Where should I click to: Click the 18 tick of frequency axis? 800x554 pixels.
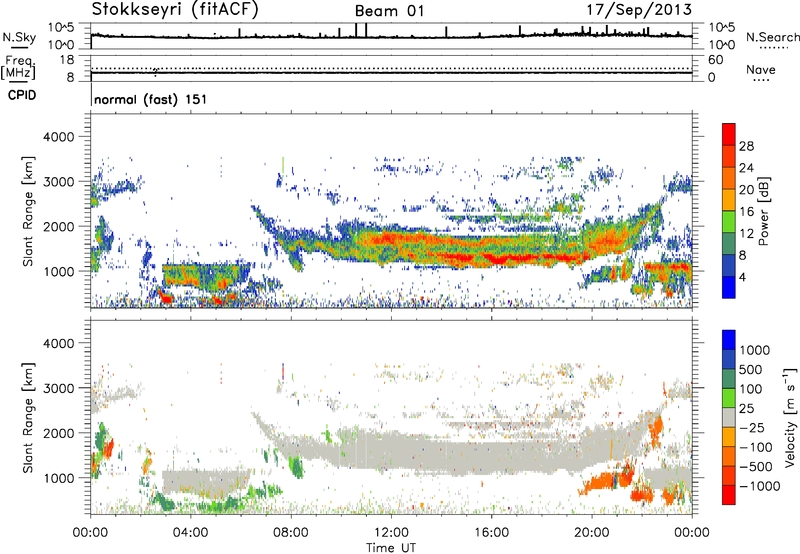coord(67,60)
